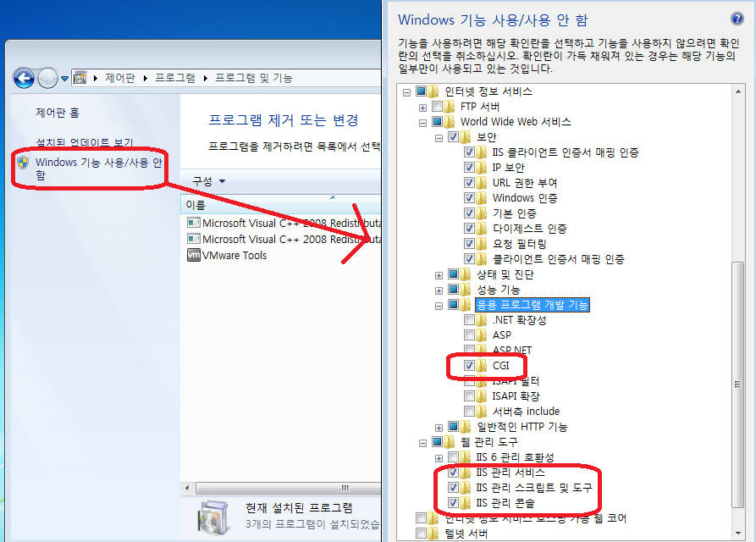
Task: Select the VMware Tools program entry
Action: 227,255
